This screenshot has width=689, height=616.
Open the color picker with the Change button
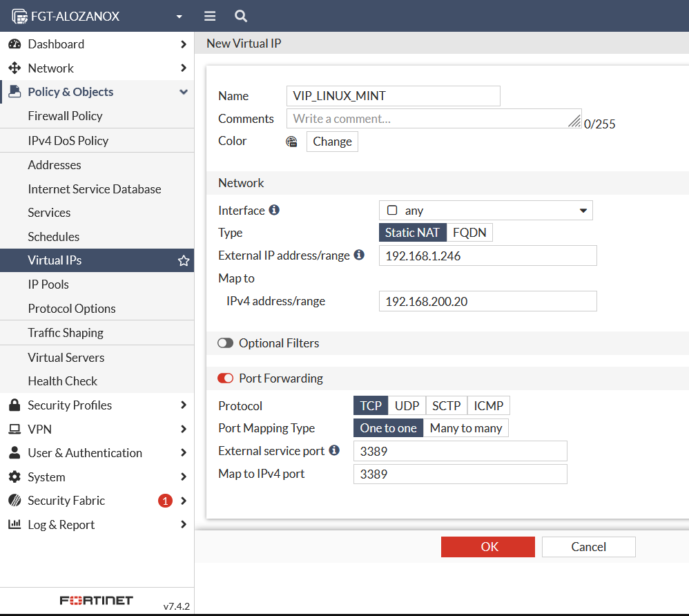click(x=332, y=141)
